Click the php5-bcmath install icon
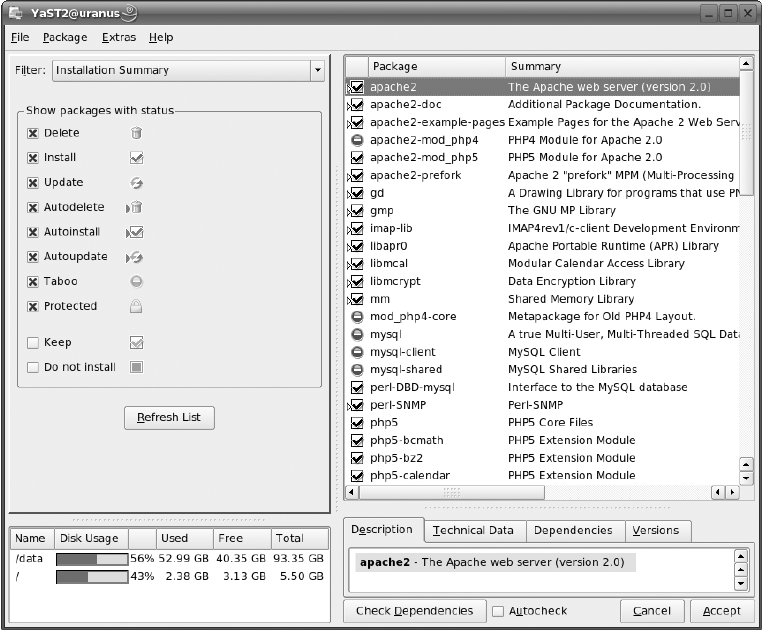764x633 pixels. (x=357, y=441)
